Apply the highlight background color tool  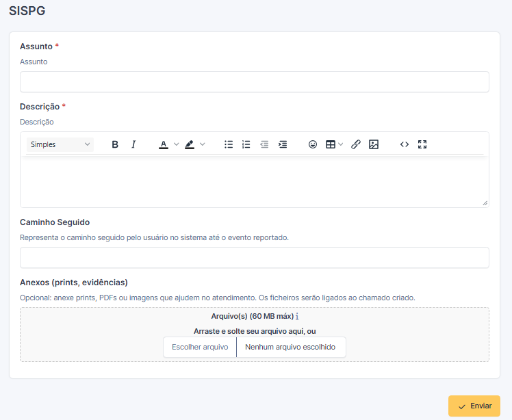[190, 144]
